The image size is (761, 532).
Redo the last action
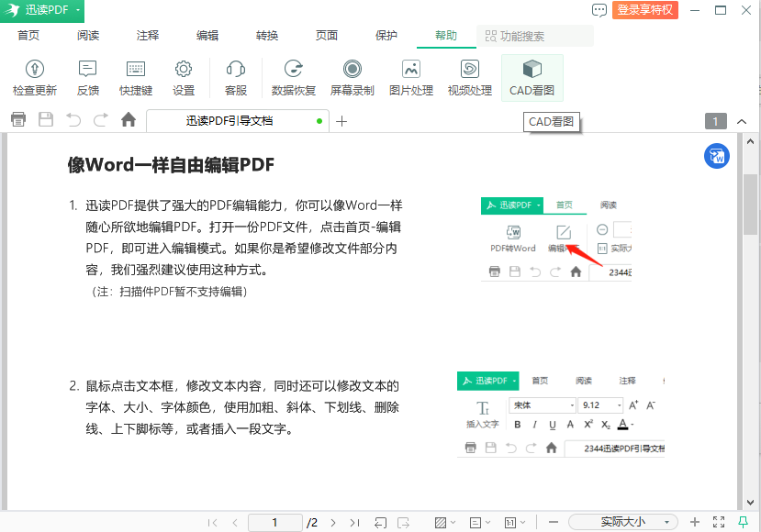click(x=100, y=119)
